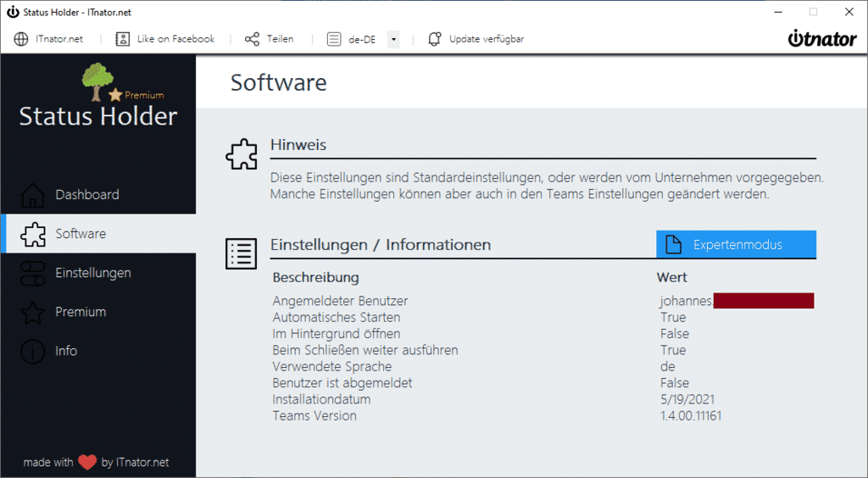This screenshot has width=868, height=478.
Task: Click Like on Facebook link
Action: click(176, 39)
